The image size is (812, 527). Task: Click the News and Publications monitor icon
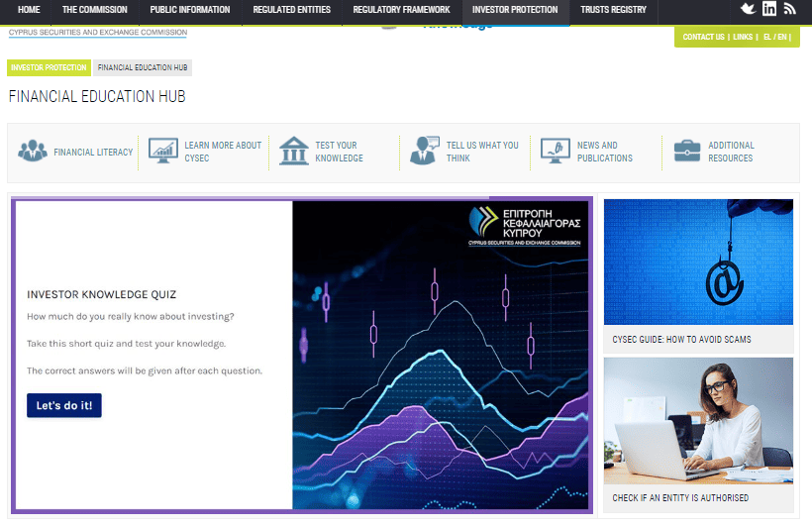pyautogui.click(x=556, y=152)
